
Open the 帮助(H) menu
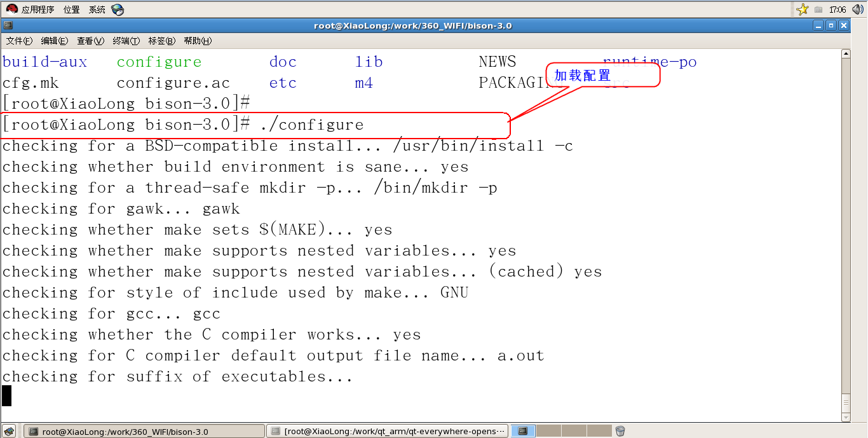[x=198, y=41]
